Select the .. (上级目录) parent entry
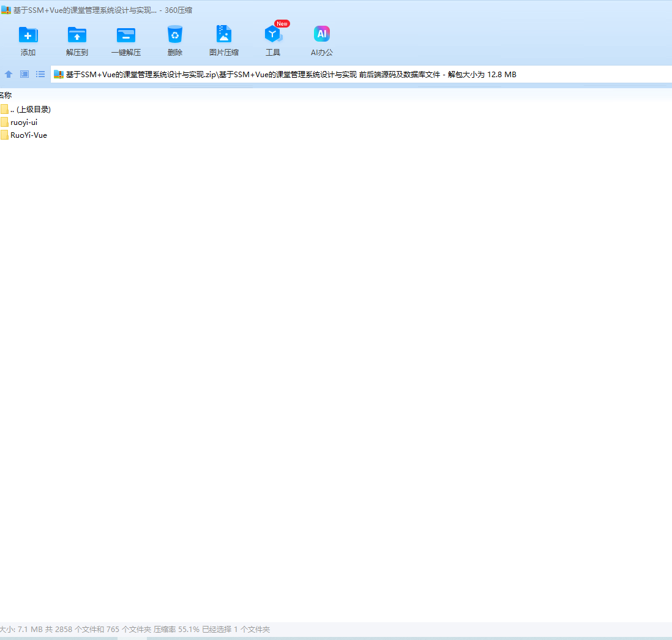The width and height of the screenshot is (672, 640). pyautogui.click(x=26, y=110)
